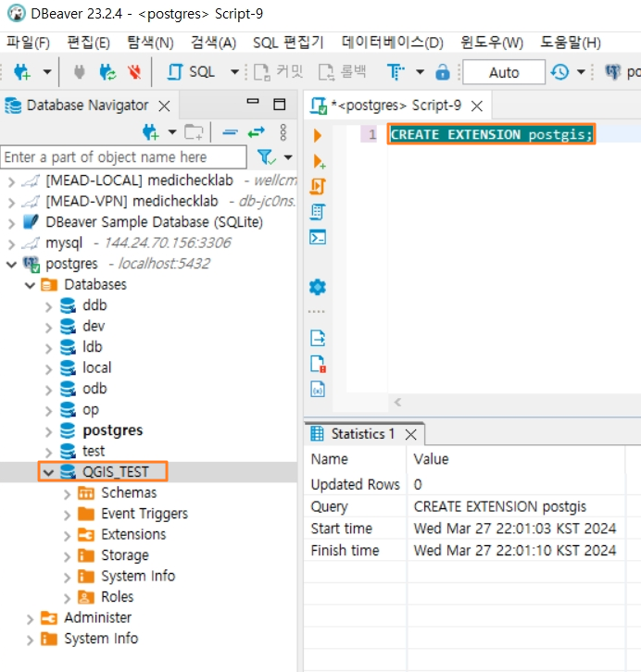This screenshot has width=641, height=672.
Task: Click the Connect plug icon in toolbar
Action: [80, 72]
